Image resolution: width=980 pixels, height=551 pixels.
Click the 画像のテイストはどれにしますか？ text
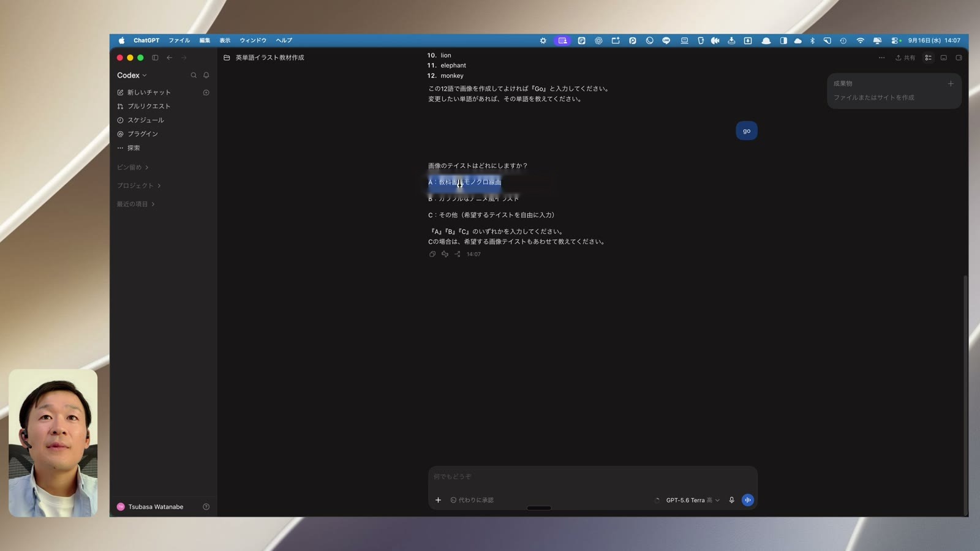(x=478, y=166)
